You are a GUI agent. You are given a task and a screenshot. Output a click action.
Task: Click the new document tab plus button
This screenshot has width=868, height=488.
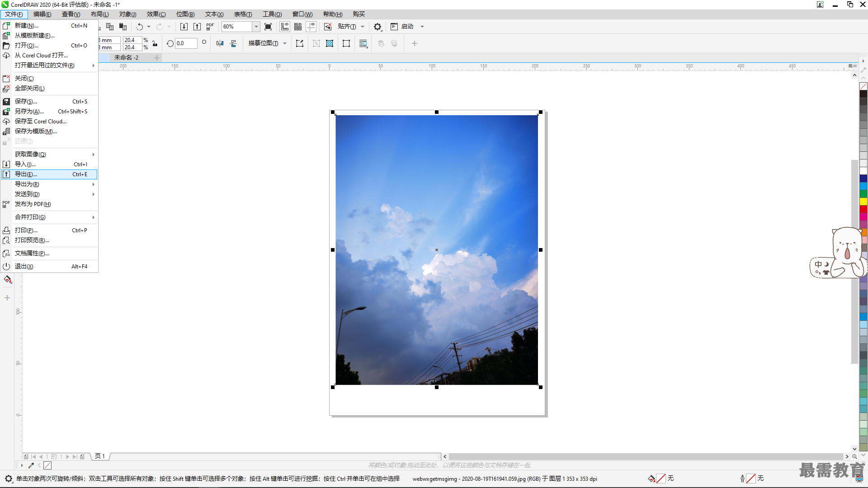tap(157, 58)
